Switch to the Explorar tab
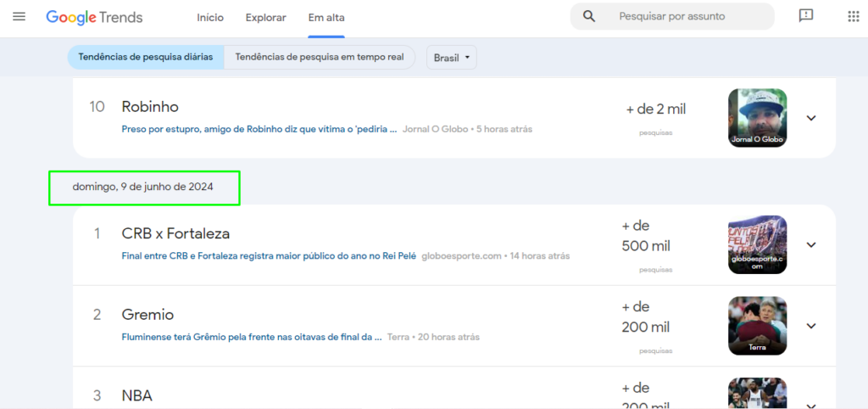The height and width of the screenshot is (409, 868). coord(265,18)
